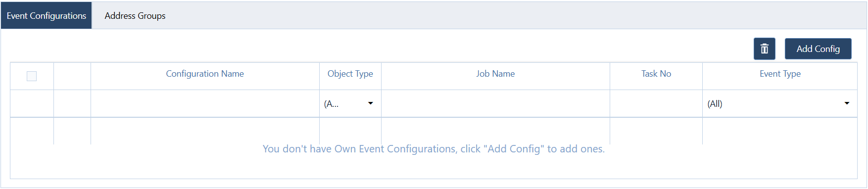Click the empty column header beside the checkbox

[72, 76]
